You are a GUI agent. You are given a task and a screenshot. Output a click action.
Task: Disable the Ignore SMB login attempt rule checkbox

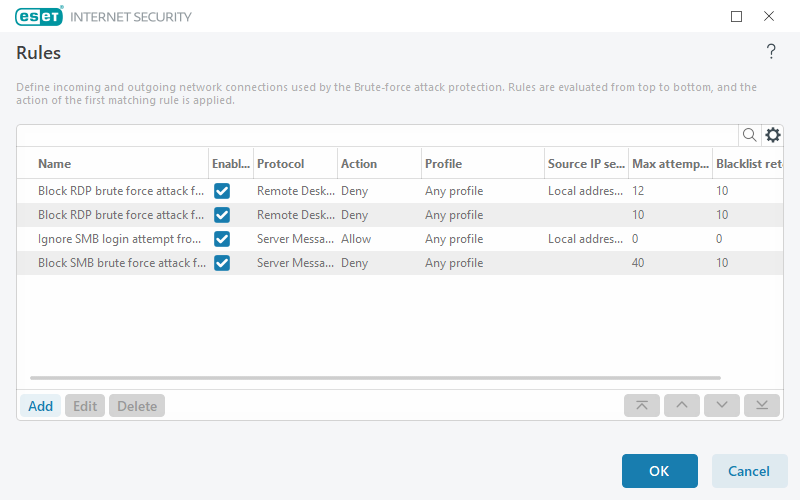222,239
